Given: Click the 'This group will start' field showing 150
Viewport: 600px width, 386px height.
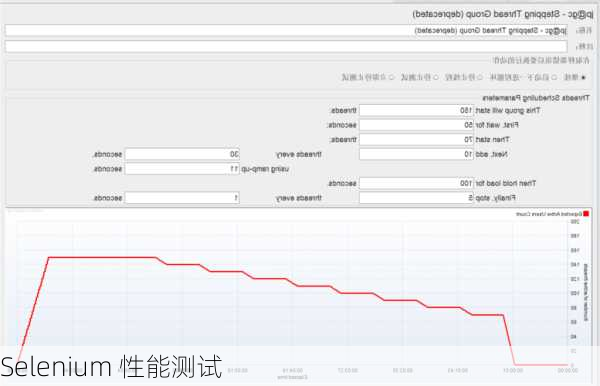Looking at the screenshot, I should tap(416, 111).
